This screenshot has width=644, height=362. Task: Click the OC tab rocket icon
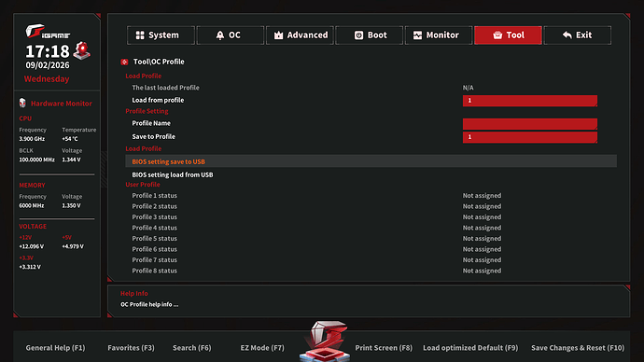(220, 35)
